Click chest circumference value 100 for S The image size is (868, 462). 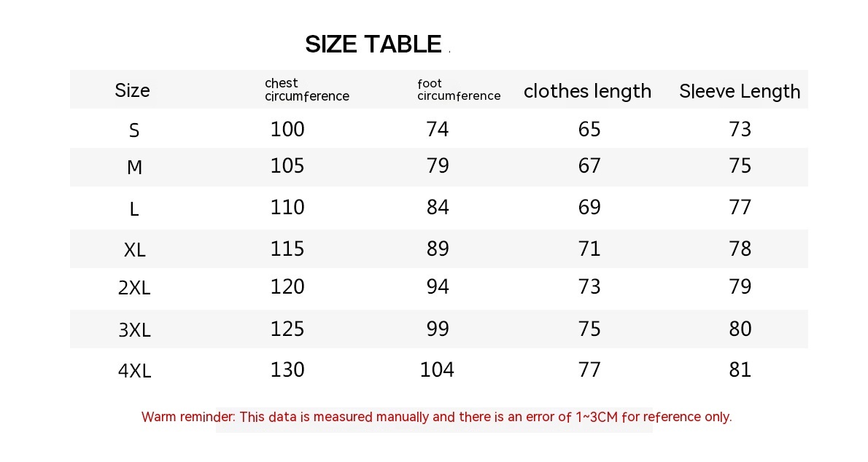[287, 129]
